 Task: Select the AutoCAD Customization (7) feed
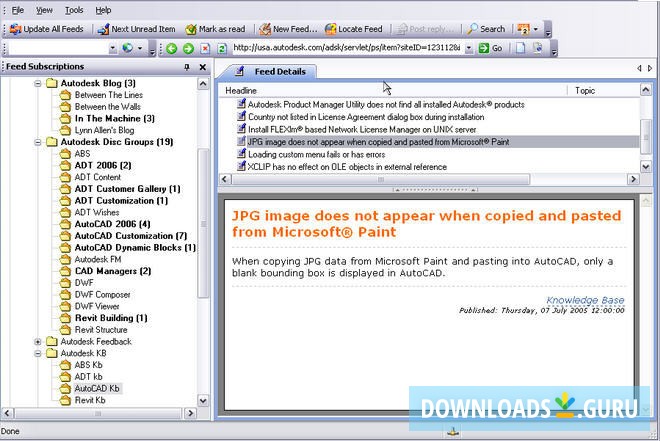130,236
